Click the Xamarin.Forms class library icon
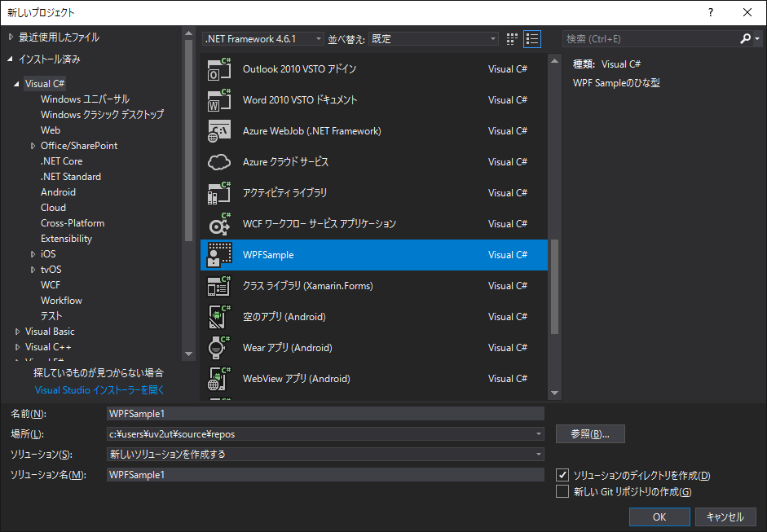Screen dimensions: 767x532 click(x=218, y=286)
